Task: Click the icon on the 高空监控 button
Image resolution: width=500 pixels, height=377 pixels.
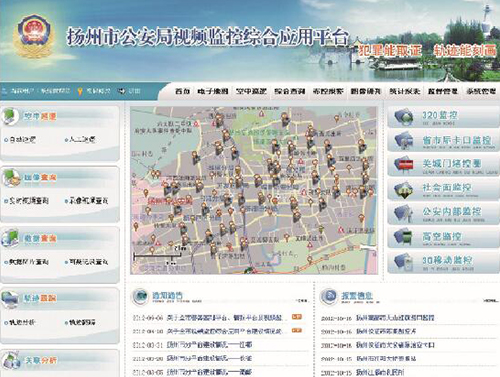Action: coord(404,237)
